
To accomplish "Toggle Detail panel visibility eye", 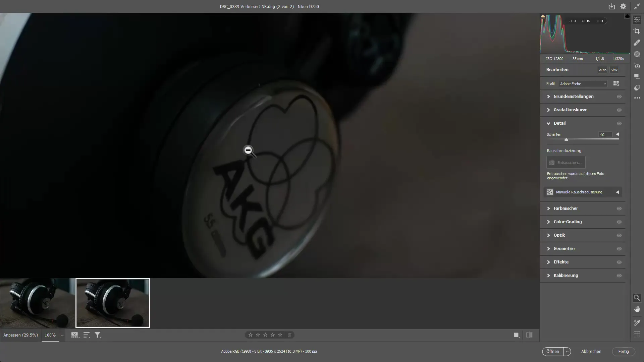I will coord(619,123).
